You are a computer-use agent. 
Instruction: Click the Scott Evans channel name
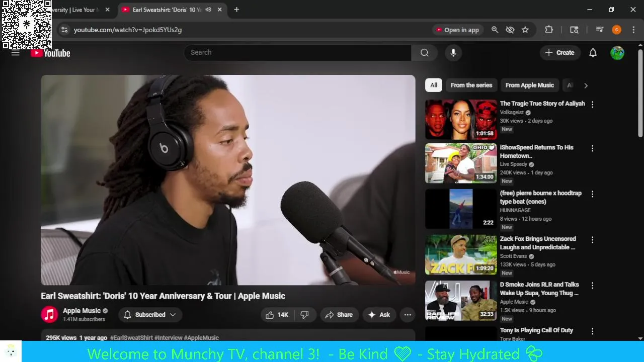pyautogui.click(x=513, y=256)
